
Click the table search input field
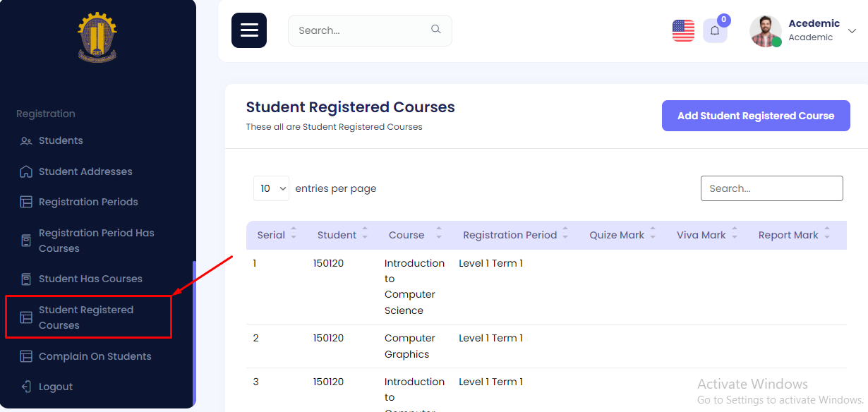pyautogui.click(x=771, y=188)
